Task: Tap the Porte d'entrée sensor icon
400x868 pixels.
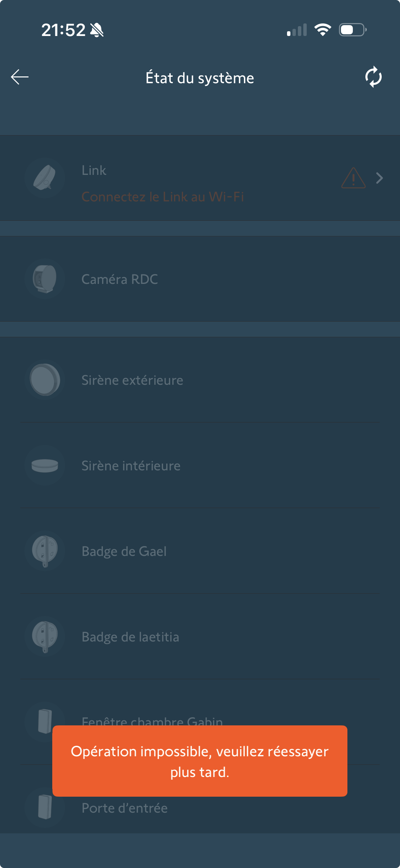Action: point(45,808)
